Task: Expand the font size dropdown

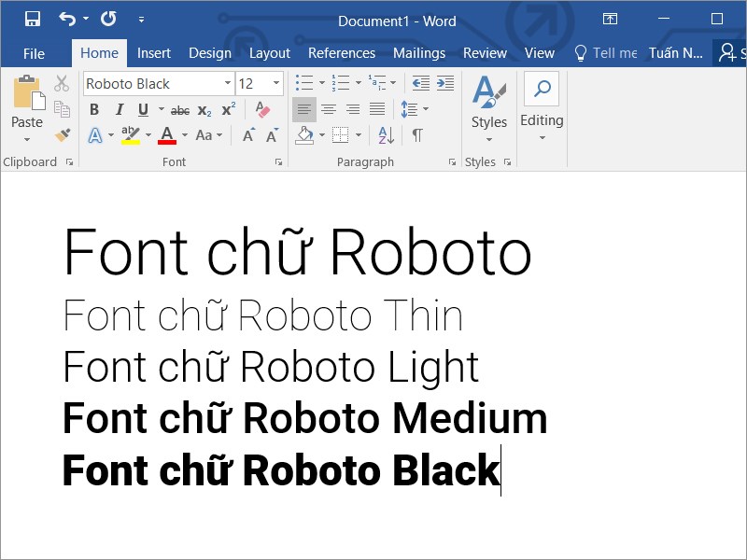Action: (276, 83)
